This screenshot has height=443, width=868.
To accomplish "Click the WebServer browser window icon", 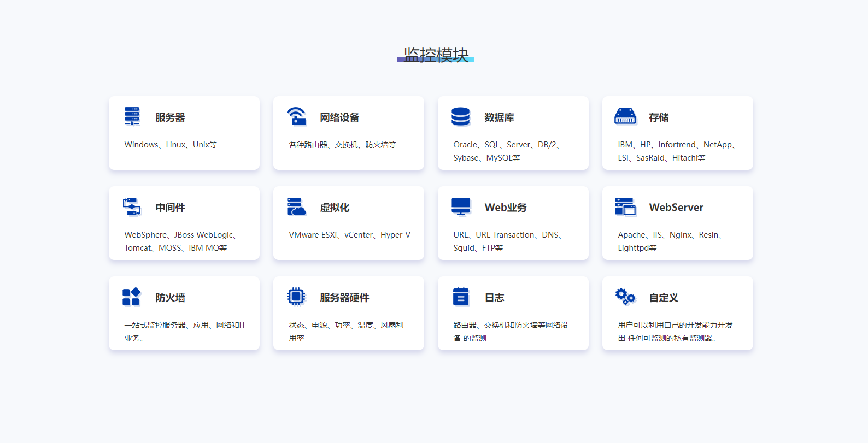I will click(x=625, y=206).
